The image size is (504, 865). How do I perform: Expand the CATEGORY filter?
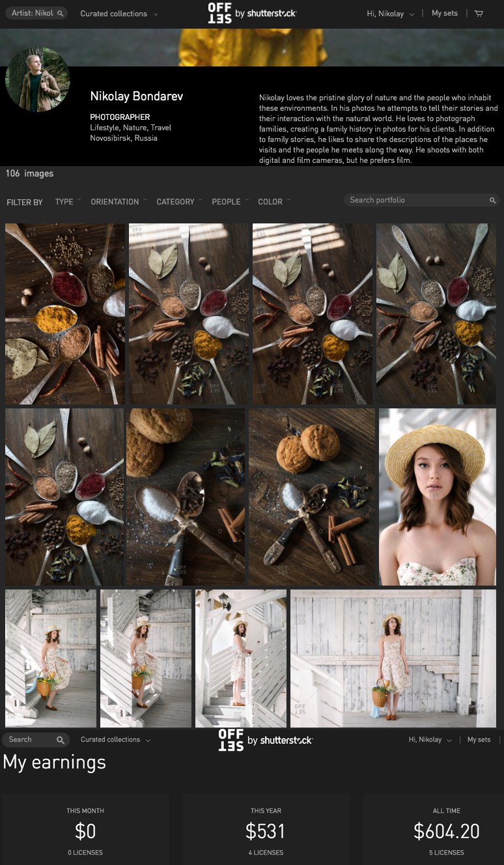(x=179, y=202)
